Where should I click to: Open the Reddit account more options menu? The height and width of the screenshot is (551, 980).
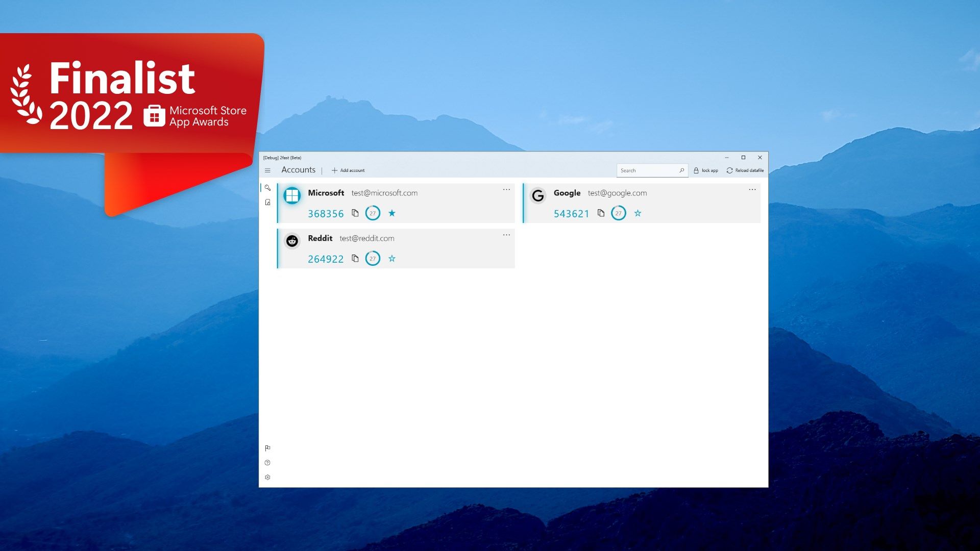click(506, 235)
